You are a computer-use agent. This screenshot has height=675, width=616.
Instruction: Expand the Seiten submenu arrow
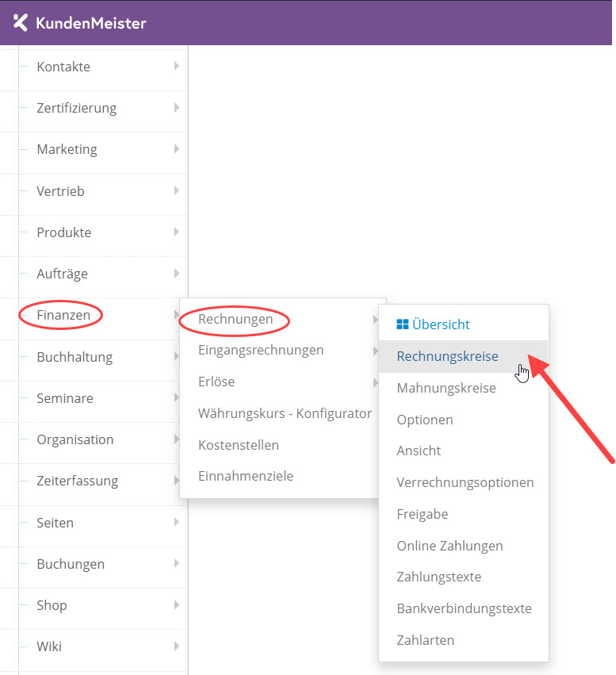click(x=176, y=522)
